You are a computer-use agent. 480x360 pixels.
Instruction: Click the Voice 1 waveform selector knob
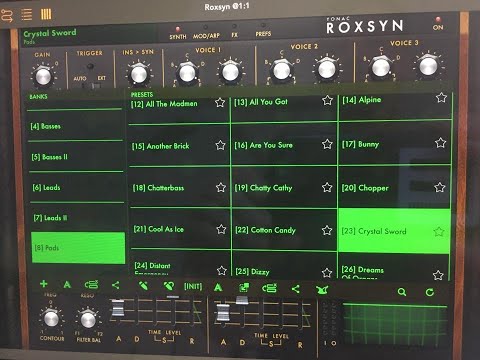(187, 72)
